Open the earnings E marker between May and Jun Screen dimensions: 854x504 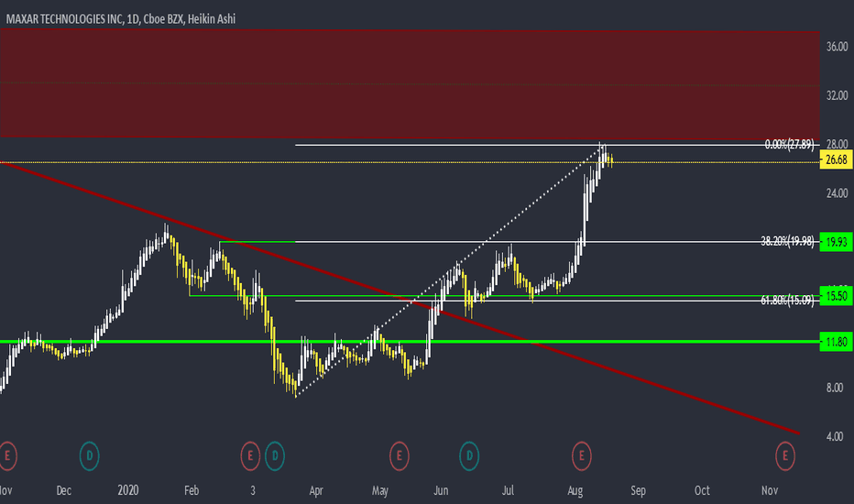(400, 456)
